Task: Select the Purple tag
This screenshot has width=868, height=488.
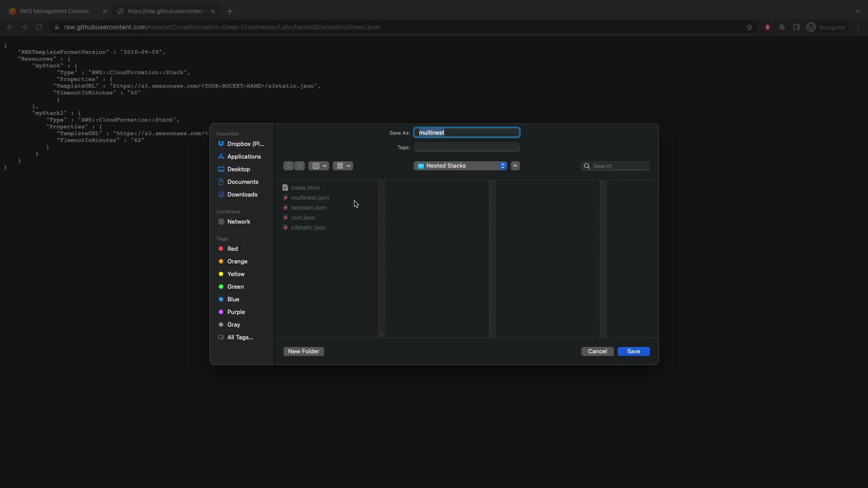Action: [x=236, y=312]
